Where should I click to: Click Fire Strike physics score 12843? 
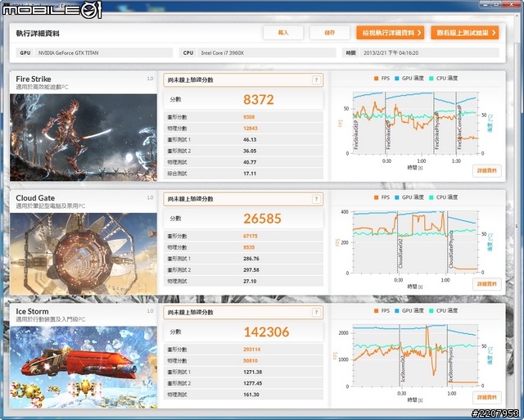(x=251, y=129)
